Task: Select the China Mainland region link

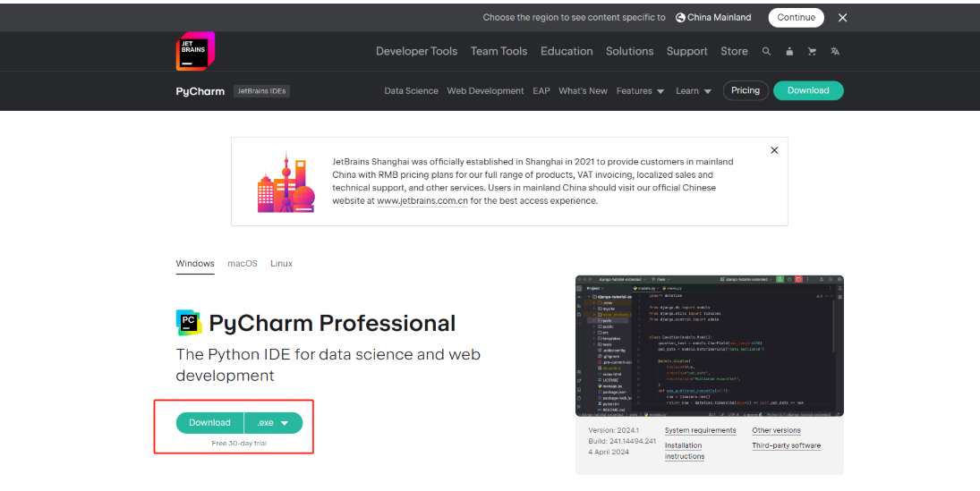Action: [719, 18]
